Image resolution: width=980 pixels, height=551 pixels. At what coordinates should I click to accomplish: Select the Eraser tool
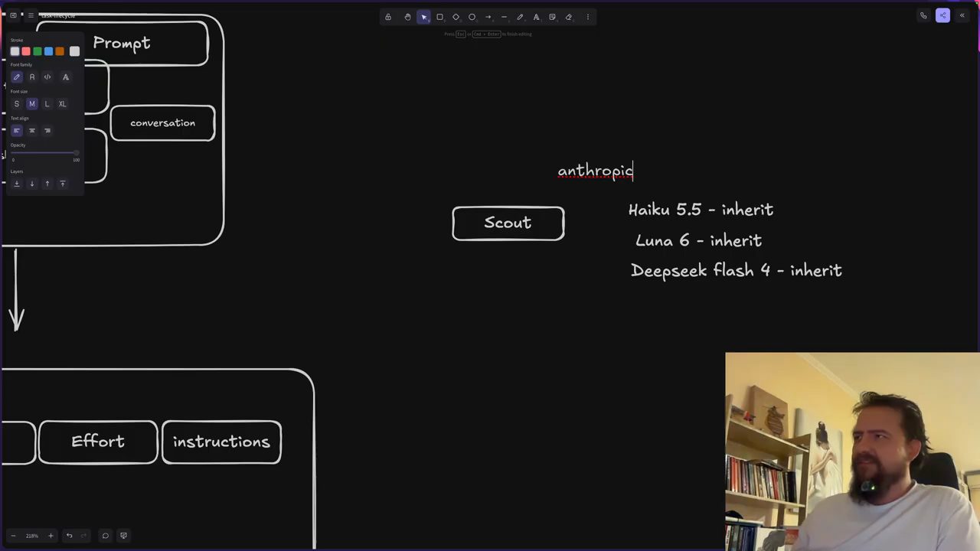click(568, 17)
